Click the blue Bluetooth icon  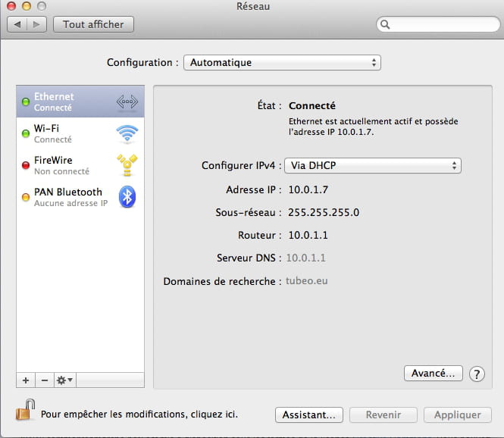pyautogui.click(x=127, y=197)
